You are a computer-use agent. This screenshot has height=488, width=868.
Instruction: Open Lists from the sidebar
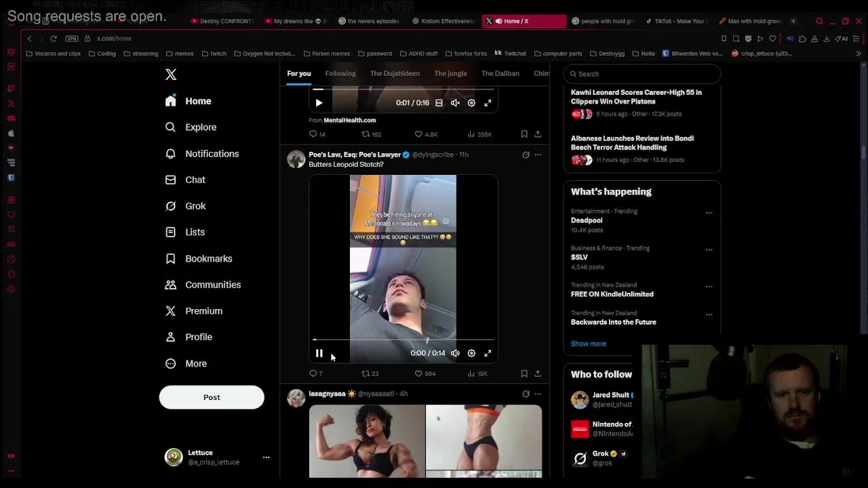click(185, 232)
